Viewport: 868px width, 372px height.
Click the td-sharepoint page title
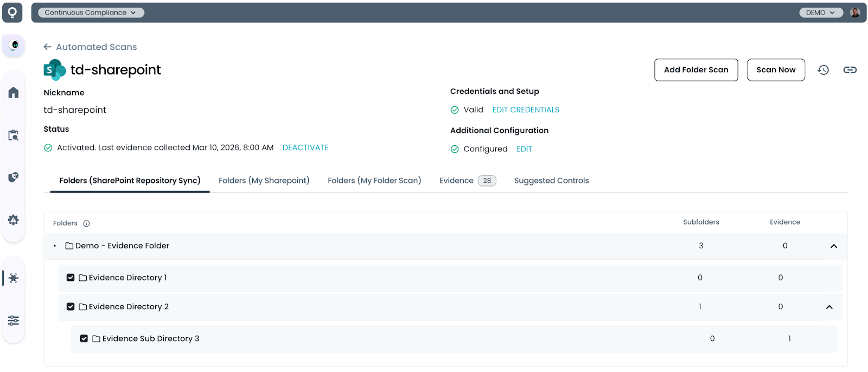116,70
